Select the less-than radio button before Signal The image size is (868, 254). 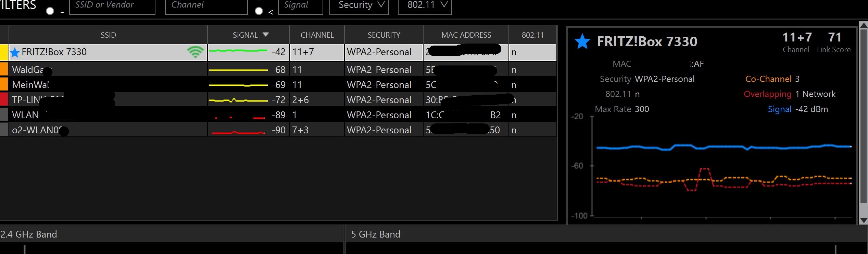(259, 11)
